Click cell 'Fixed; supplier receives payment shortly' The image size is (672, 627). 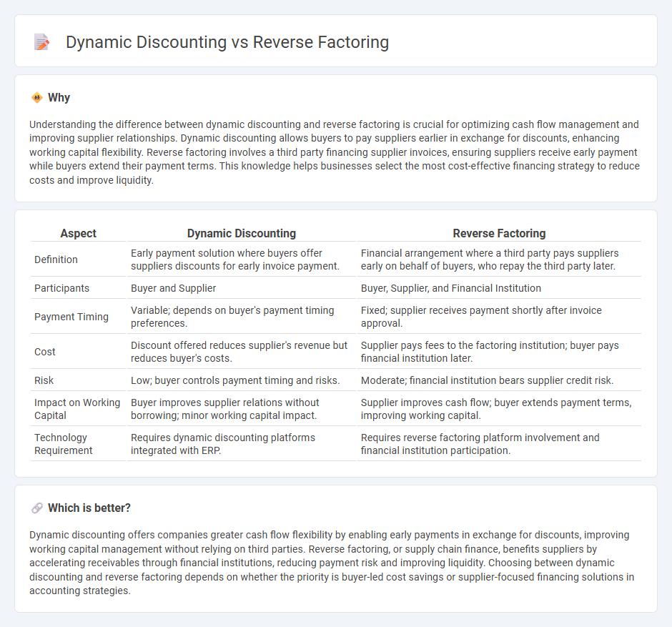click(x=499, y=317)
